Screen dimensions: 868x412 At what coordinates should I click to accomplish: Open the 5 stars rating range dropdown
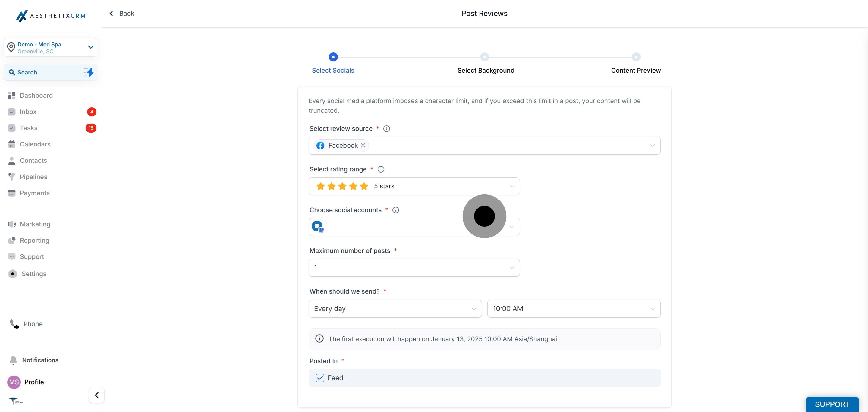[414, 186]
